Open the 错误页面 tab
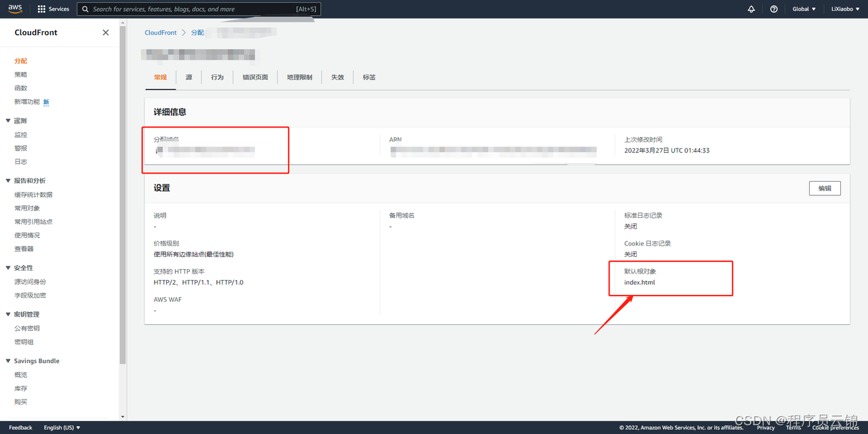Viewport: 868px width, 434px height. point(255,77)
